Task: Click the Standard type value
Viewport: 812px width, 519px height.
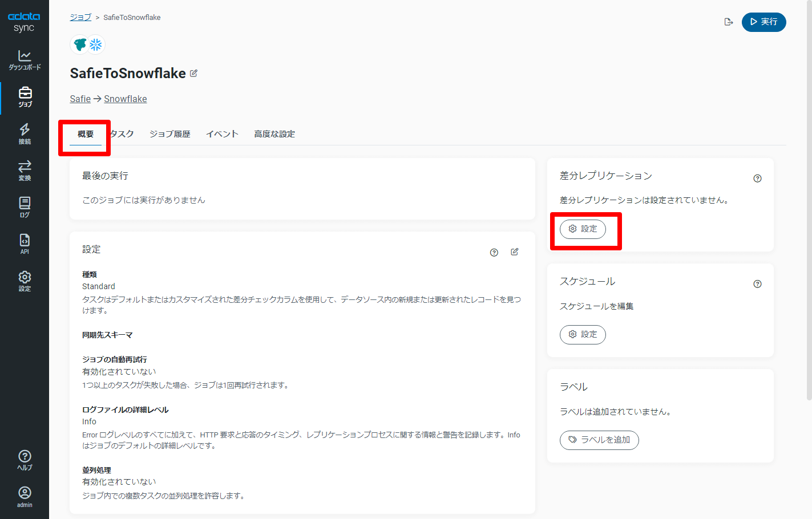Action: [x=99, y=286]
